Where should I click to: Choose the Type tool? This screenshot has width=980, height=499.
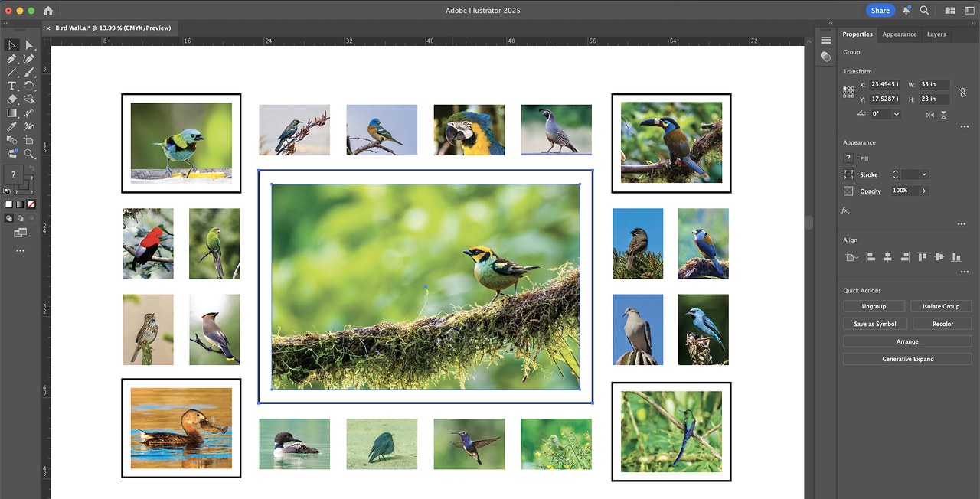pyautogui.click(x=11, y=86)
